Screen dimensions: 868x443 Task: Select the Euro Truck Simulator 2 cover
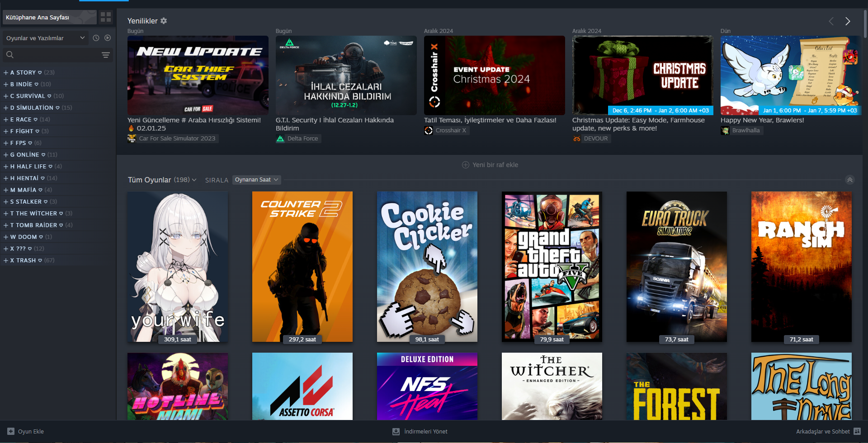(677, 266)
